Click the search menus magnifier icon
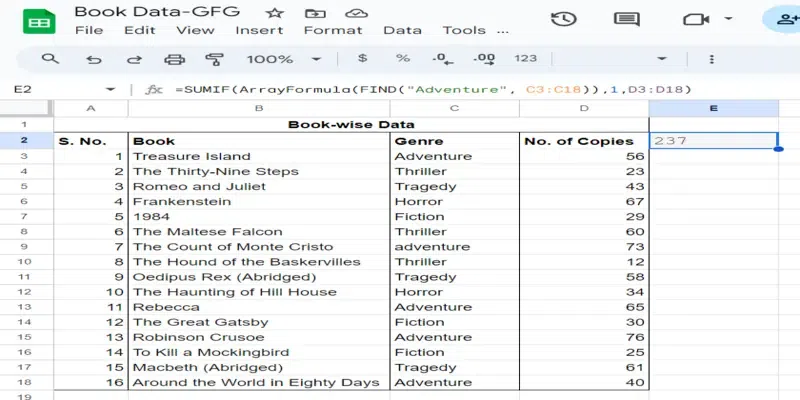Screen dimensions: 800x400 pyautogui.click(x=50, y=59)
